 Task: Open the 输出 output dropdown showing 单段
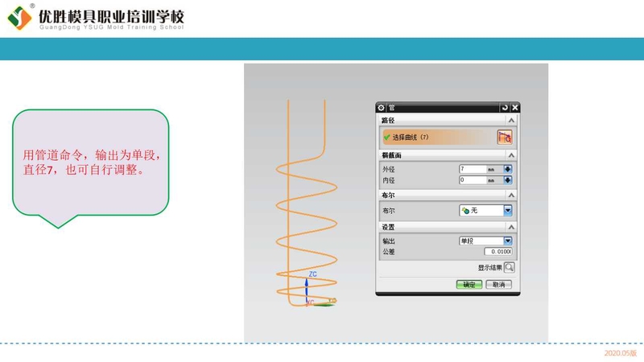pos(485,241)
